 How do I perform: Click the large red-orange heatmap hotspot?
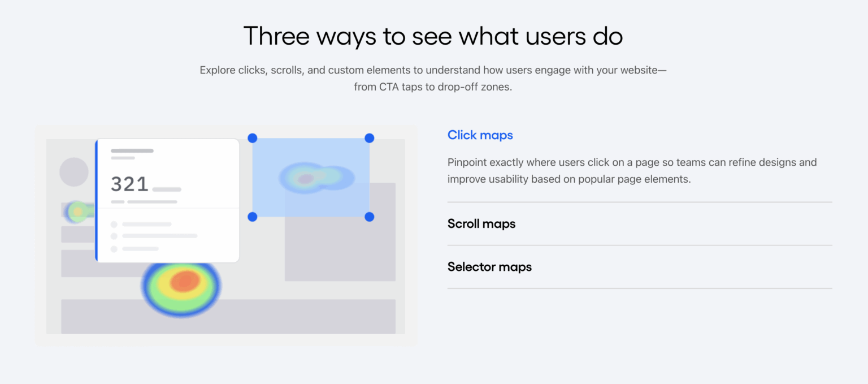point(184,281)
